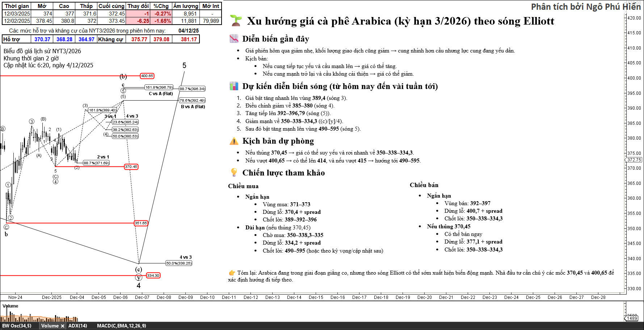Viewport: 644px width, 330px height.
Task: Click the pointing hand icon before 'Tóm lại'
Action: (232, 273)
